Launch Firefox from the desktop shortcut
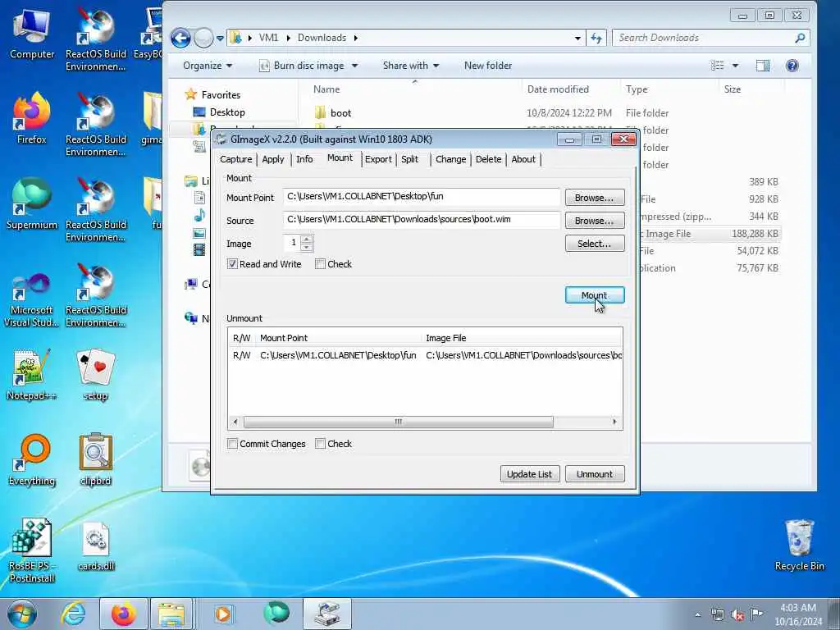The width and height of the screenshot is (840, 630). 32,118
